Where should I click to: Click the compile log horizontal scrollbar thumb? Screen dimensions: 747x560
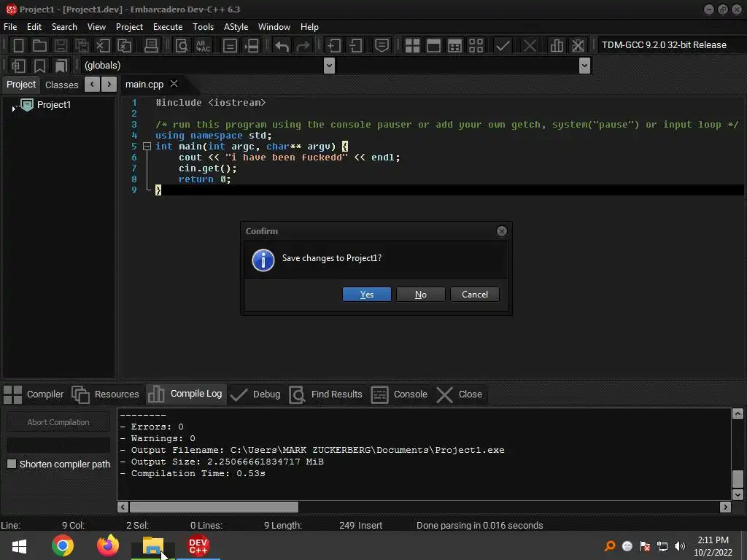pos(214,507)
